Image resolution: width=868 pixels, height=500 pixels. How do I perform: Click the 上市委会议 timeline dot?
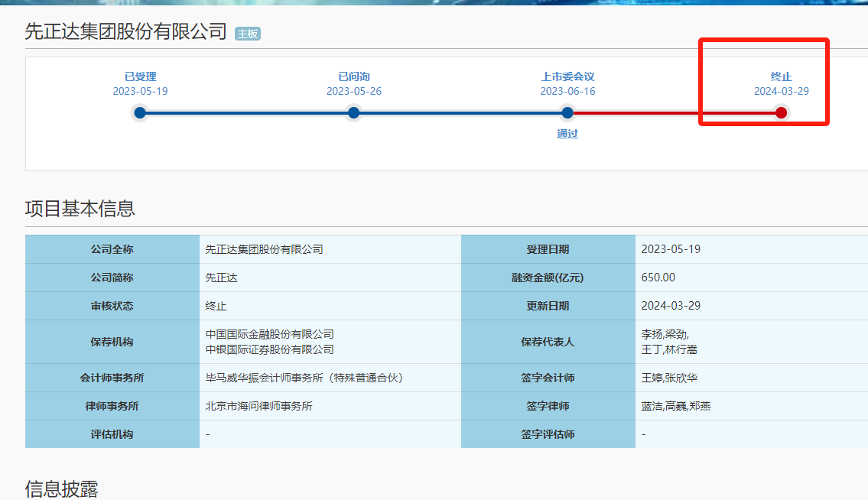click(x=567, y=113)
